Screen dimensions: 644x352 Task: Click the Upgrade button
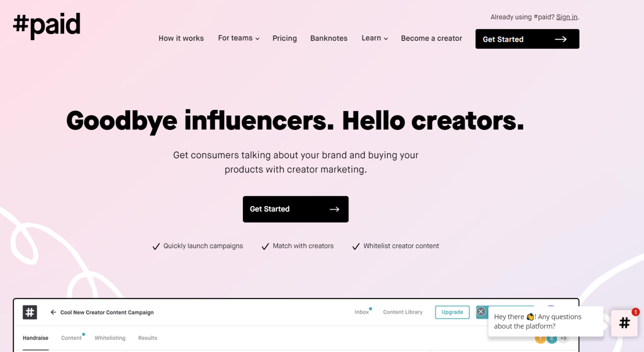click(x=452, y=312)
